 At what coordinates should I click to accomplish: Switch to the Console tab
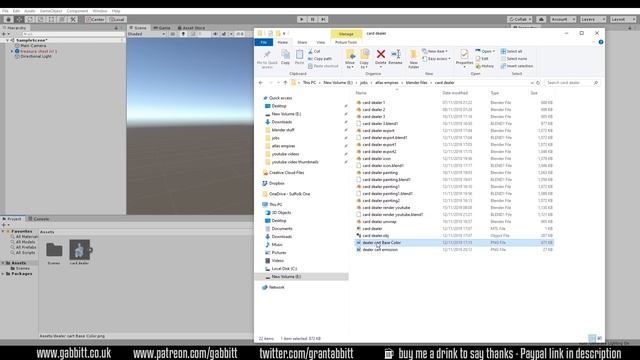click(39, 219)
